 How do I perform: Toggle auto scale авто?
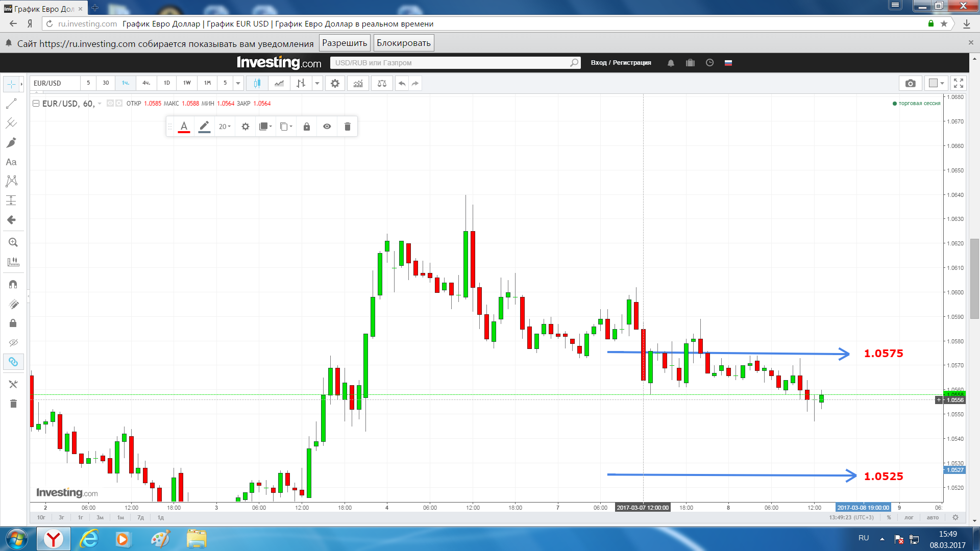tap(933, 517)
